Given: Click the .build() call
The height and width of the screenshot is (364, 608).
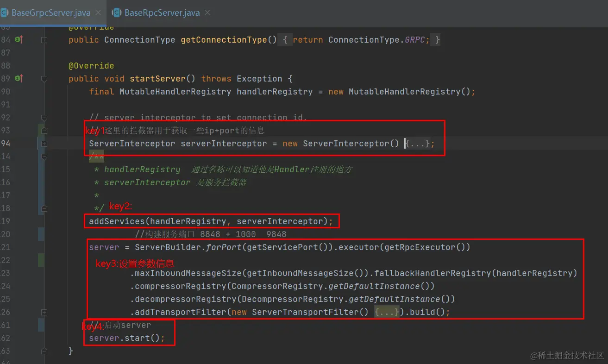Looking at the screenshot, I should (x=425, y=312).
